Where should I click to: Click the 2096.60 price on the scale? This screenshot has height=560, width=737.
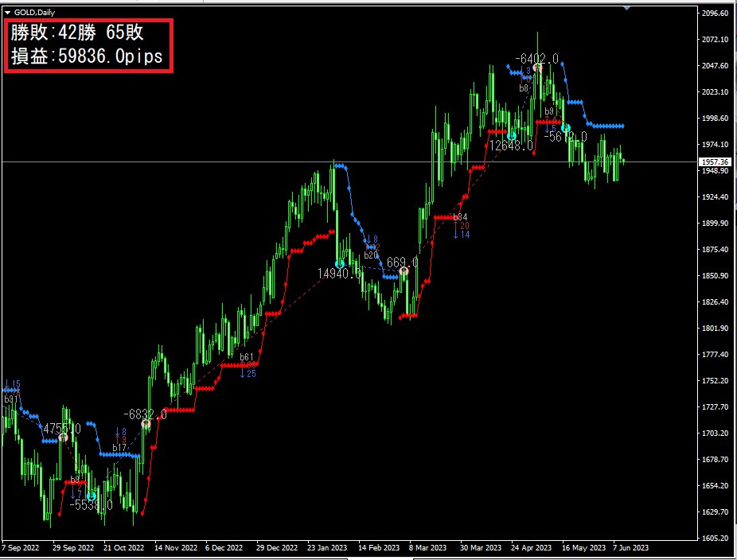[x=715, y=14]
